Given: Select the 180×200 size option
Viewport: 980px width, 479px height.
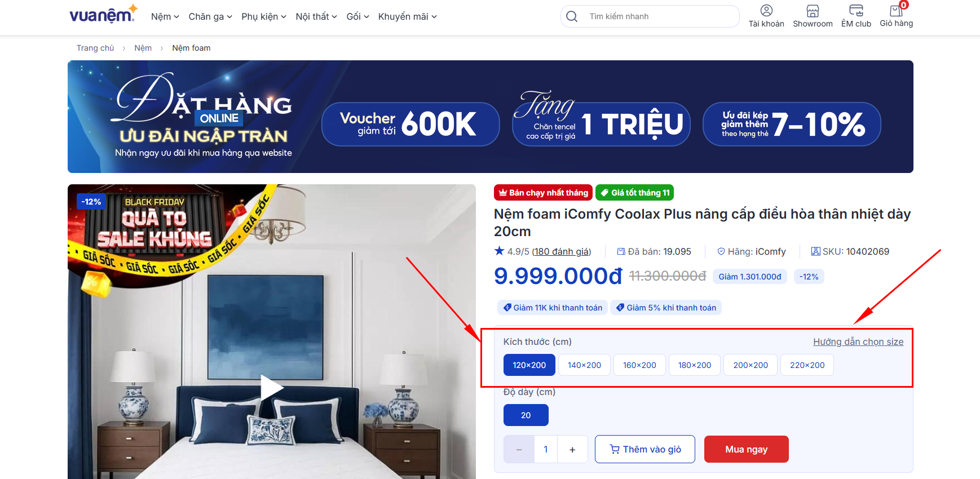Looking at the screenshot, I should click(x=695, y=365).
